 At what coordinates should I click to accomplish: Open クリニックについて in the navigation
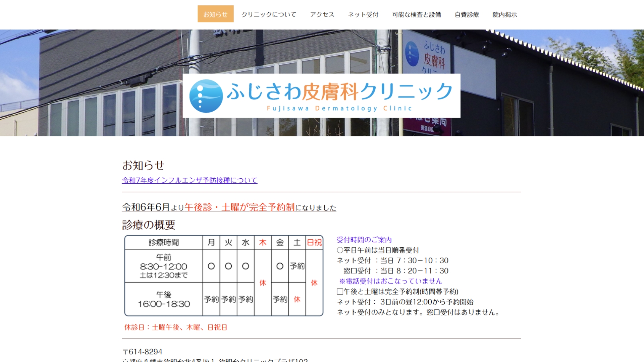269,14
